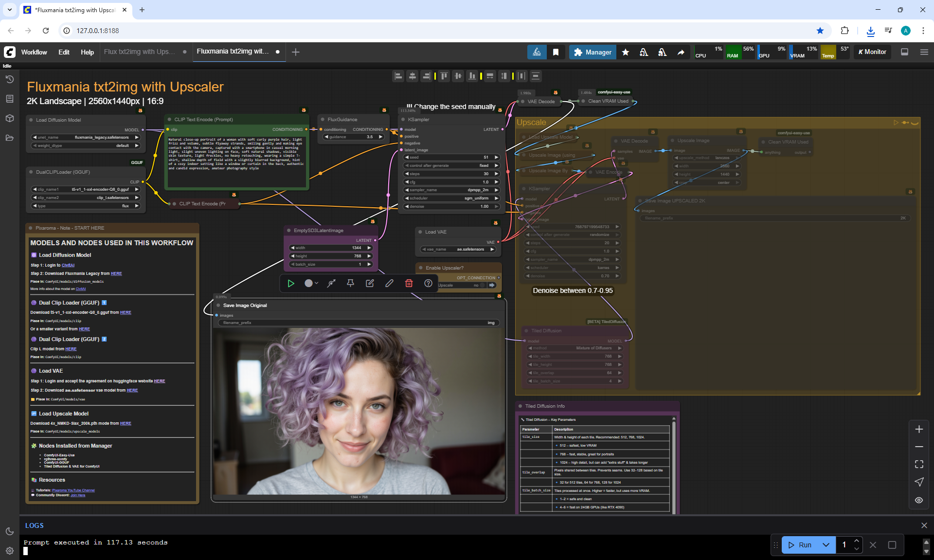
Task: Execute selected node with green play icon
Action: 291,283
